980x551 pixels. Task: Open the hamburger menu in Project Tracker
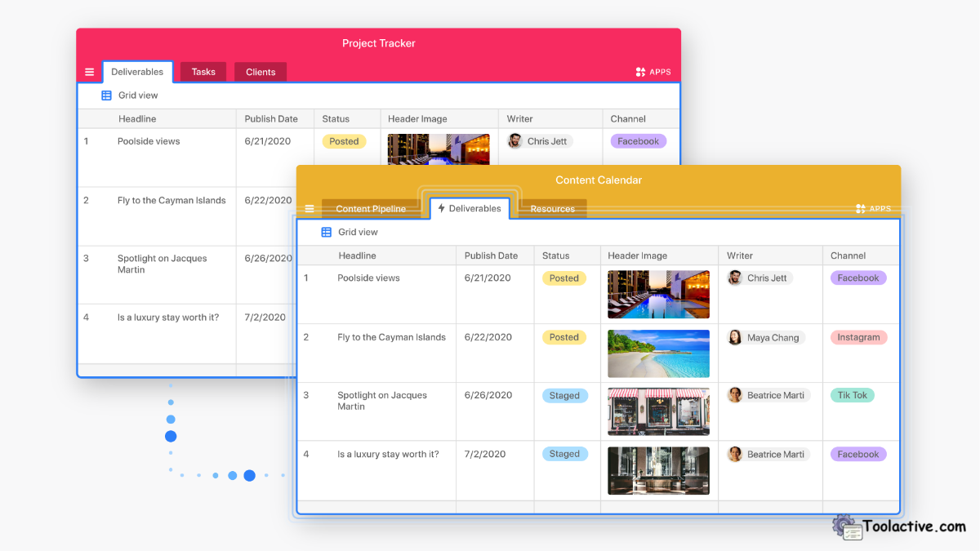coord(90,71)
